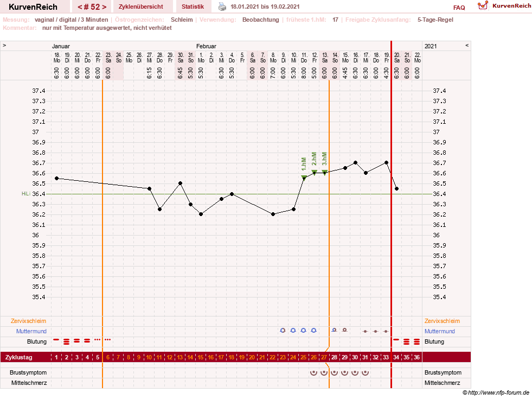Click the temperature point on February 20
532x399 pixels.
pyautogui.click(x=396, y=188)
